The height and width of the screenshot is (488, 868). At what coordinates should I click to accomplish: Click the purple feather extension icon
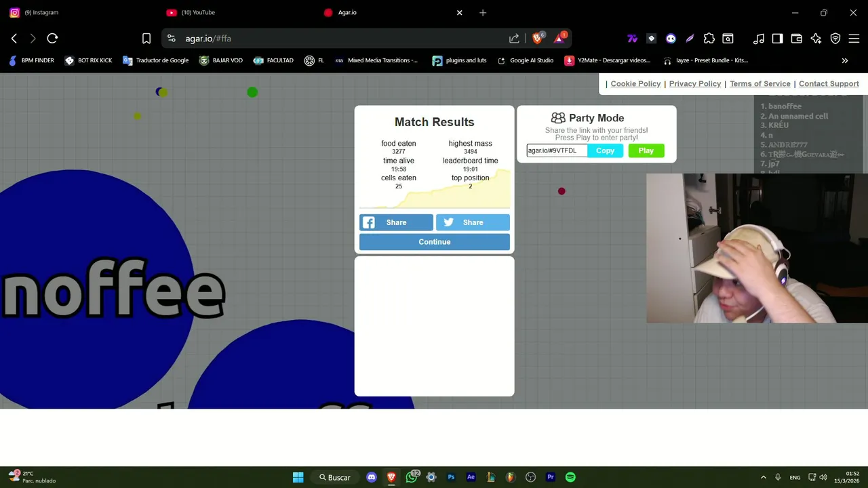(690, 39)
